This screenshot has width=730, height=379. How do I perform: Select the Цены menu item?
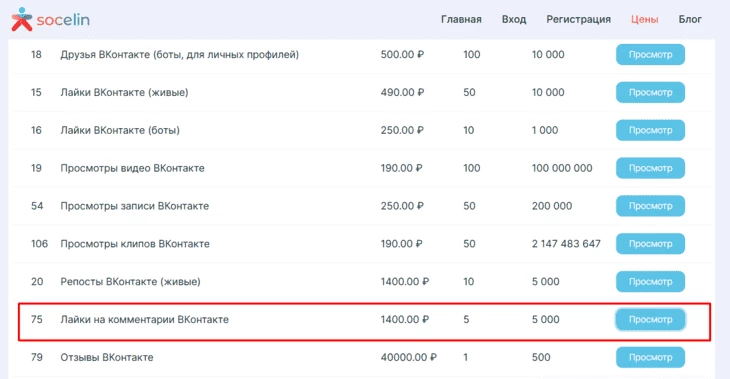[644, 20]
